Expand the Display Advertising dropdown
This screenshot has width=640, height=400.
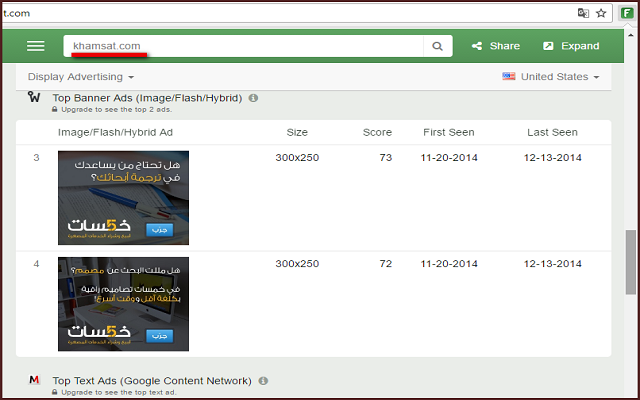click(x=81, y=77)
